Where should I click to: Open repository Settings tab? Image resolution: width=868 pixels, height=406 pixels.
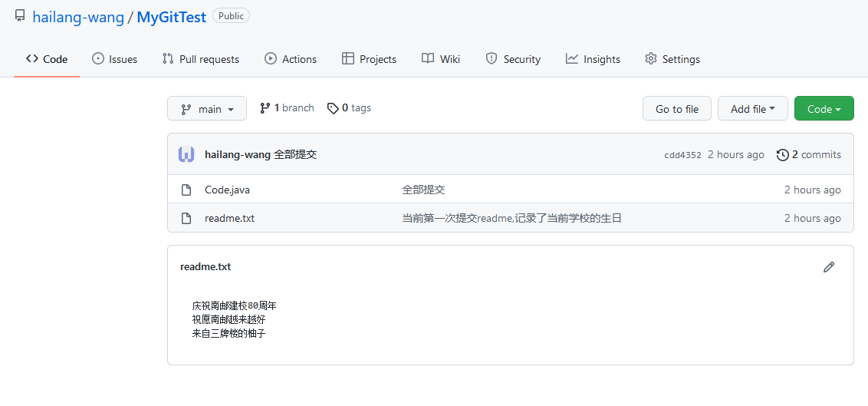click(x=672, y=59)
